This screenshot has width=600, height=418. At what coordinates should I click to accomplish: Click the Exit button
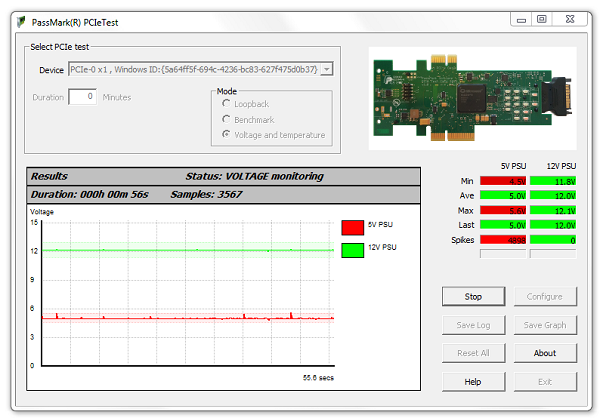point(545,382)
